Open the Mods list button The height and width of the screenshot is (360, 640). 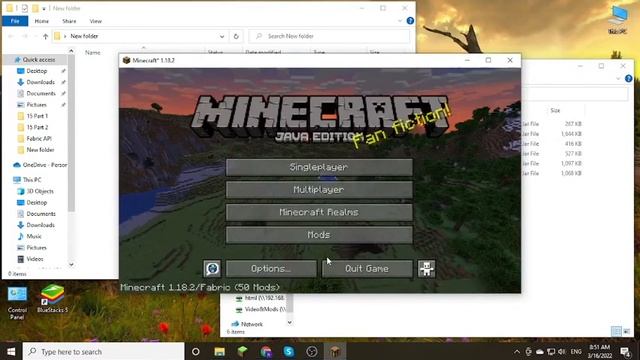(x=319, y=235)
